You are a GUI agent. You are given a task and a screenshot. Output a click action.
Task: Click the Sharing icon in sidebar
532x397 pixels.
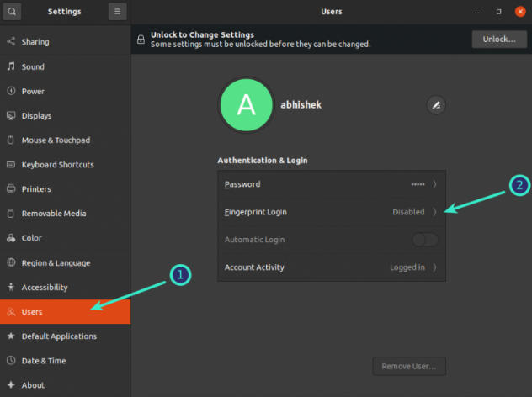(11, 42)
